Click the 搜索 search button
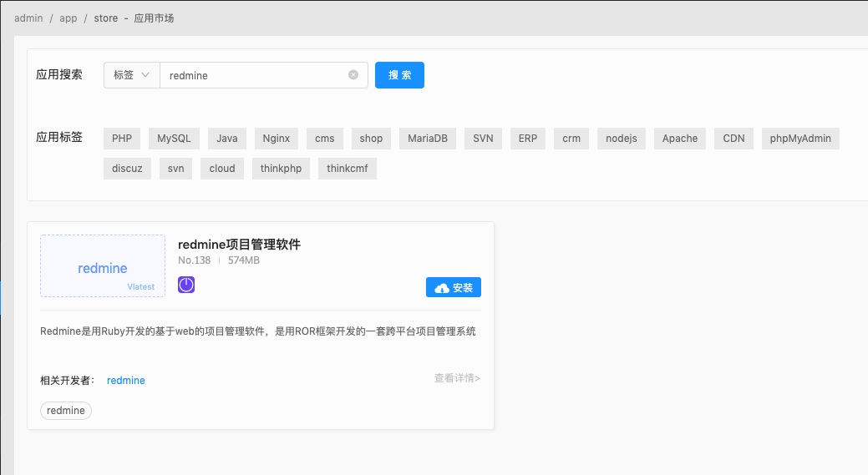This screenshot has width=868, height=475. 399,74
